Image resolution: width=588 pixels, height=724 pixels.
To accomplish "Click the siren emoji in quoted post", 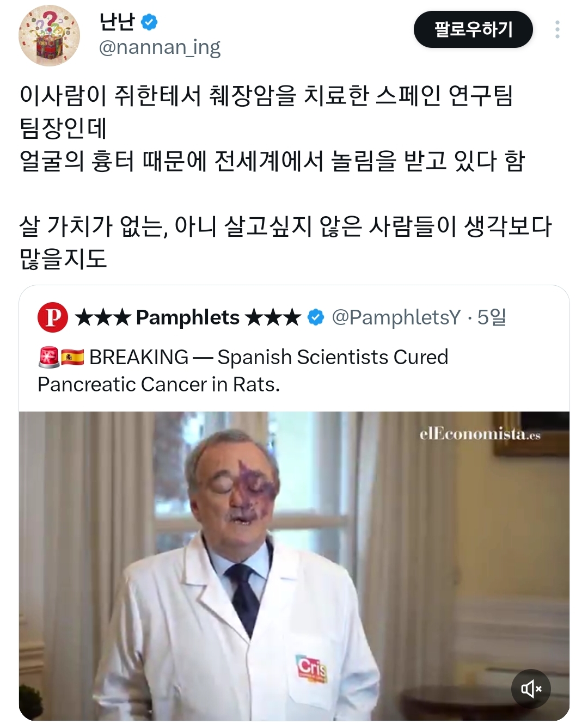I will click(x=48, y=357).
